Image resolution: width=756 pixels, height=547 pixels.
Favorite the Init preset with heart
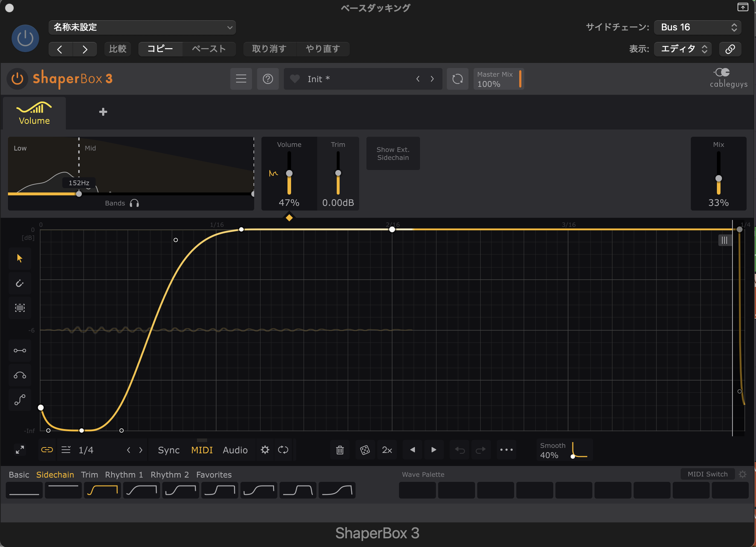295,79
